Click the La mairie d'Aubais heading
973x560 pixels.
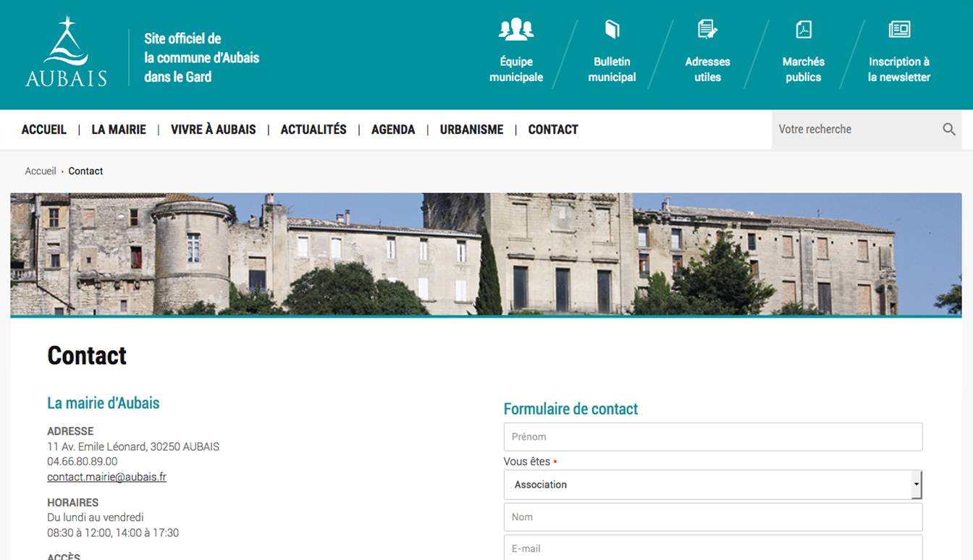(104, 403)
